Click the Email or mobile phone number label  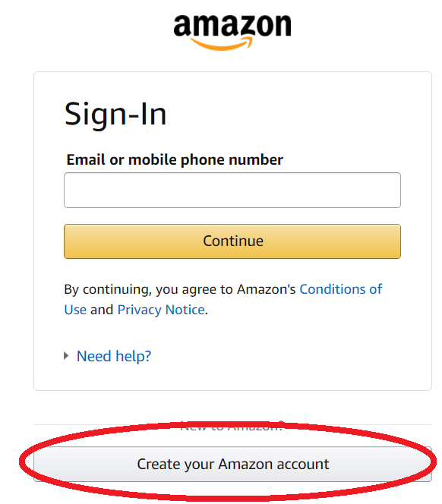[175, 159]
